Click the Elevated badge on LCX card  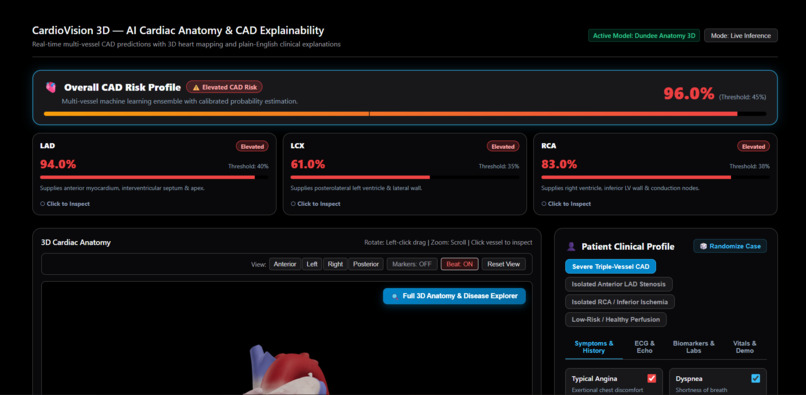point(503,147)
